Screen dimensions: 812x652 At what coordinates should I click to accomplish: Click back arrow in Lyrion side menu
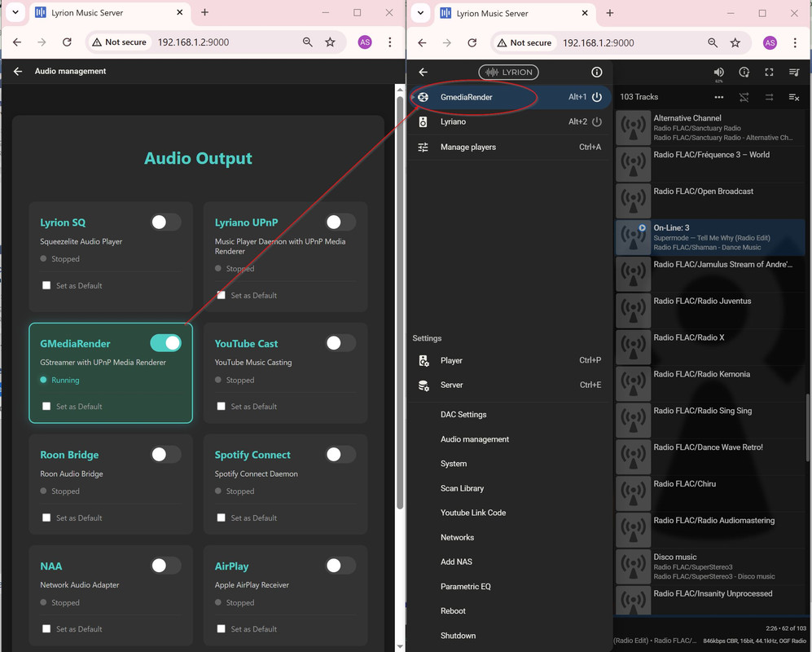[423, 72]
